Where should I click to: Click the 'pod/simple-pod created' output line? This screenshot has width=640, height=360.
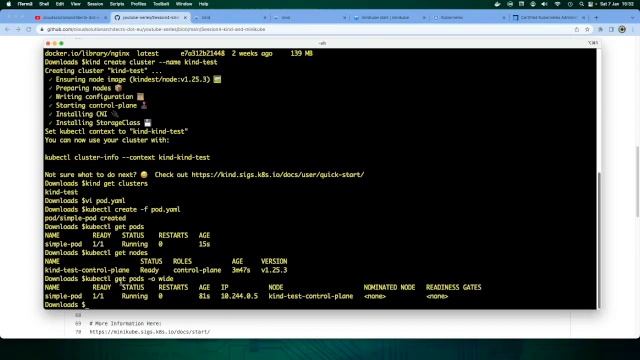pos(85,218)
